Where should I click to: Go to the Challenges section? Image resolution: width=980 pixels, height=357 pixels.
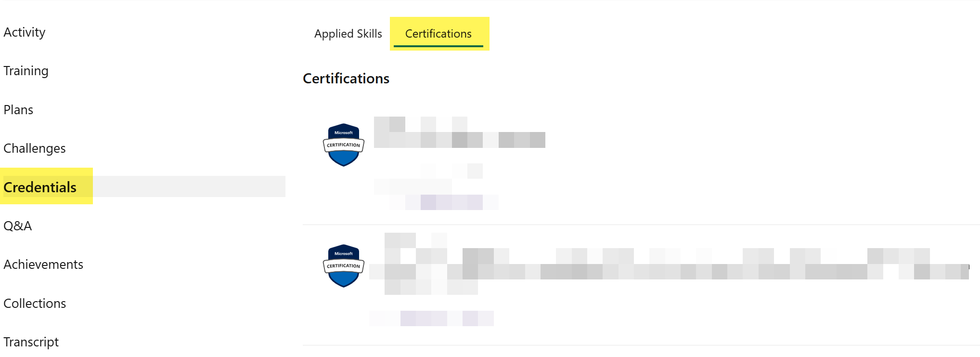click(34, 148)
